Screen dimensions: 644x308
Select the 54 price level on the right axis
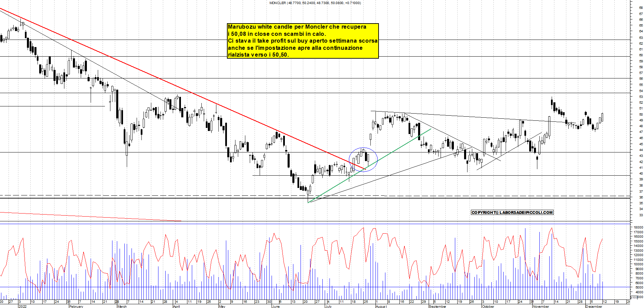pyautogui.click(x=641, y=91)
